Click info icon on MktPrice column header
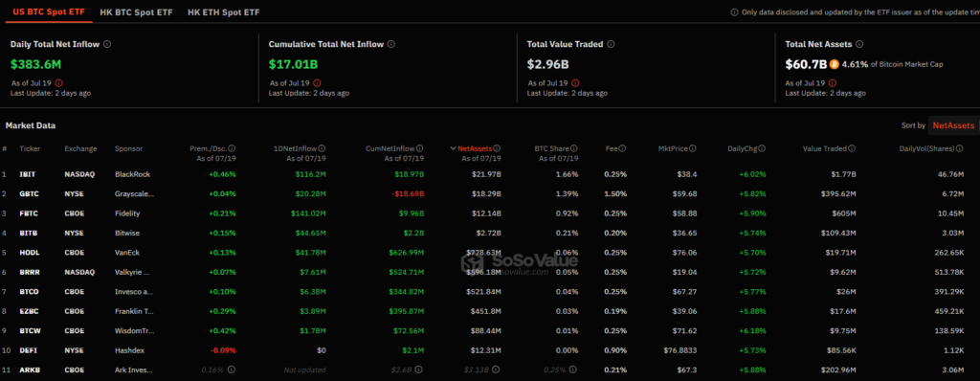This screenshot has height=381, width=980. pos(693,149)
